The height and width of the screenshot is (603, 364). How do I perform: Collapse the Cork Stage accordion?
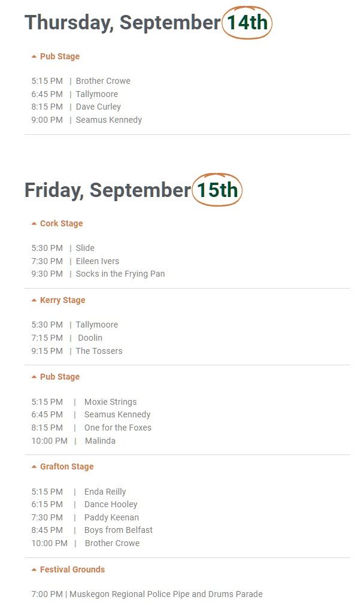click(61, 223)
